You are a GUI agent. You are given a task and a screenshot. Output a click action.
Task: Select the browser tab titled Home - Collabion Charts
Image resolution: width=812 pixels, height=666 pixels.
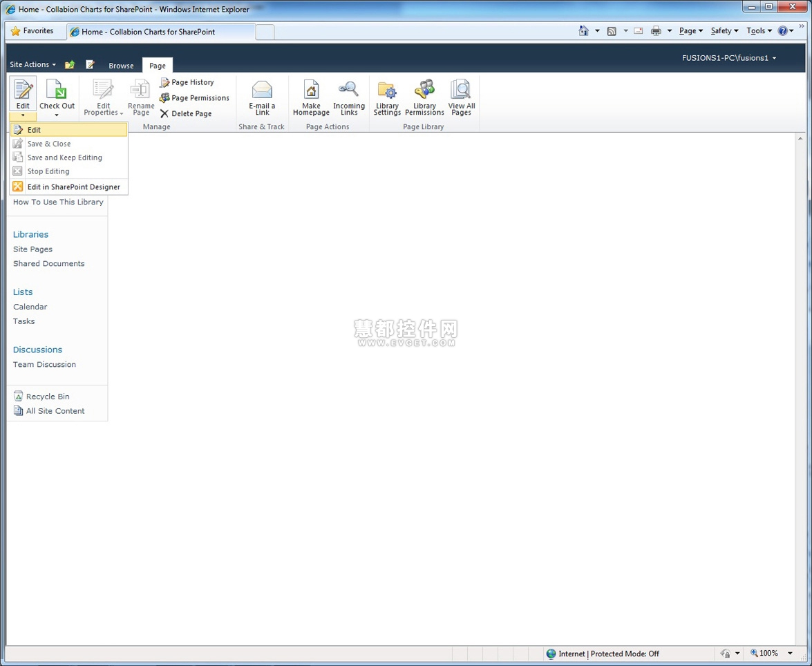(161, 32)
